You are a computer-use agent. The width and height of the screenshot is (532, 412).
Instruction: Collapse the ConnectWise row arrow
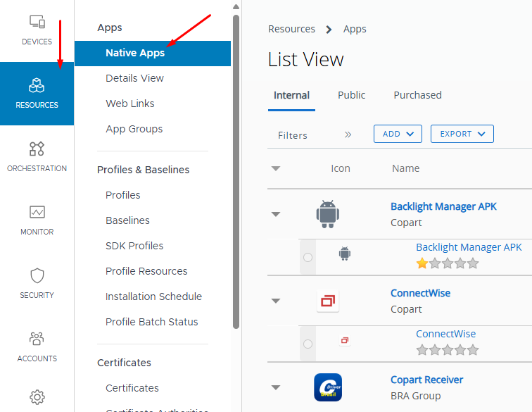(276, 301)
